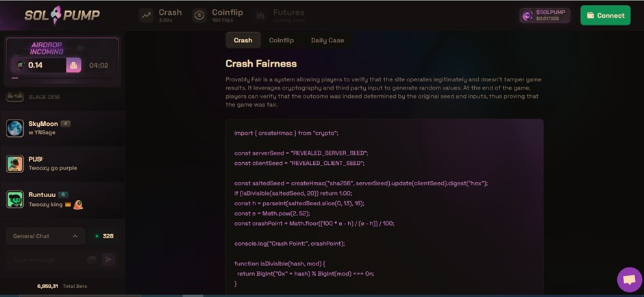This screenshot has height=297, width=644.
Task: Click the green Connect button
Action: 605,16
